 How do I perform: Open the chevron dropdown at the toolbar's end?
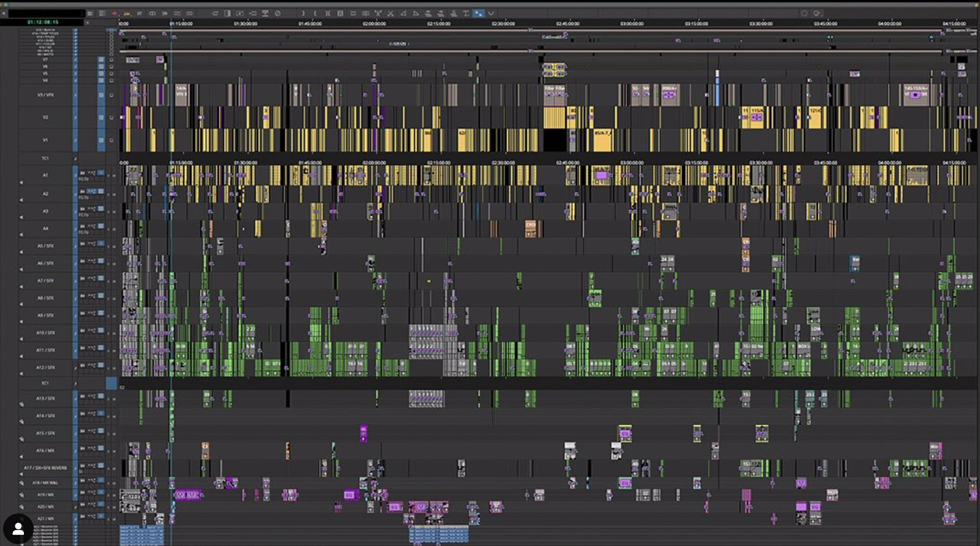tap(491, 13)
